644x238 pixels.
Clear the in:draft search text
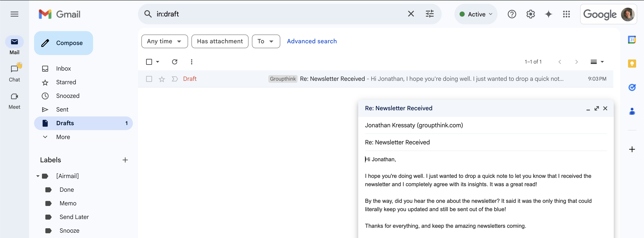[x=411, y=14]
